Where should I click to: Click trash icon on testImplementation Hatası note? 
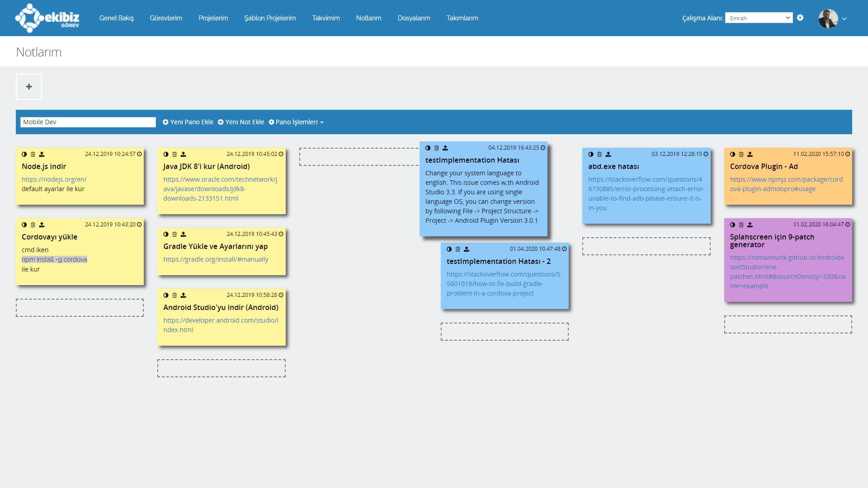[x=436, y=148]
